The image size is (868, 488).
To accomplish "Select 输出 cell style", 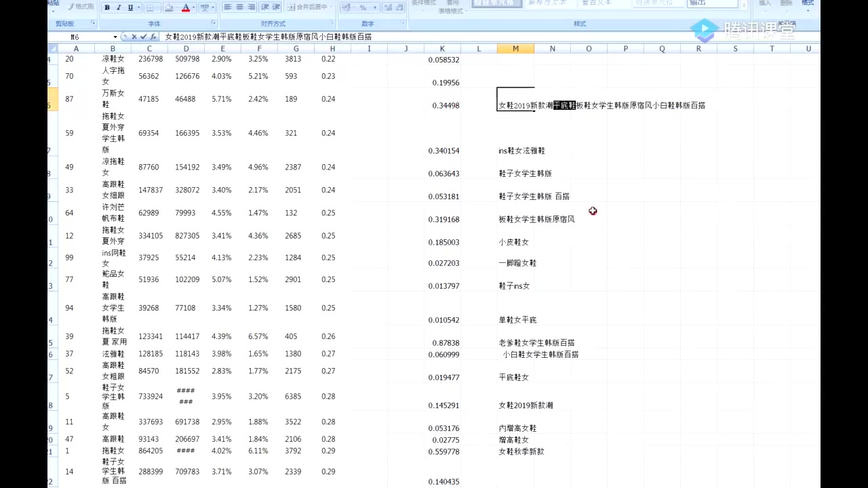I will (711, 3).
